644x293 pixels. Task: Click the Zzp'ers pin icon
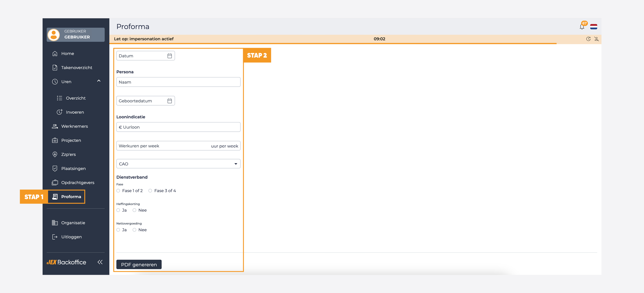click(55, 154)
